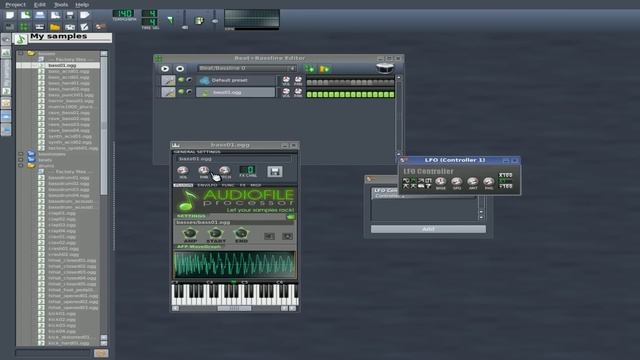The width and height of the screenshot is (640, 360).
Task: Show the FX Mixer toolbar icon
Action: (x=70, y=27)
